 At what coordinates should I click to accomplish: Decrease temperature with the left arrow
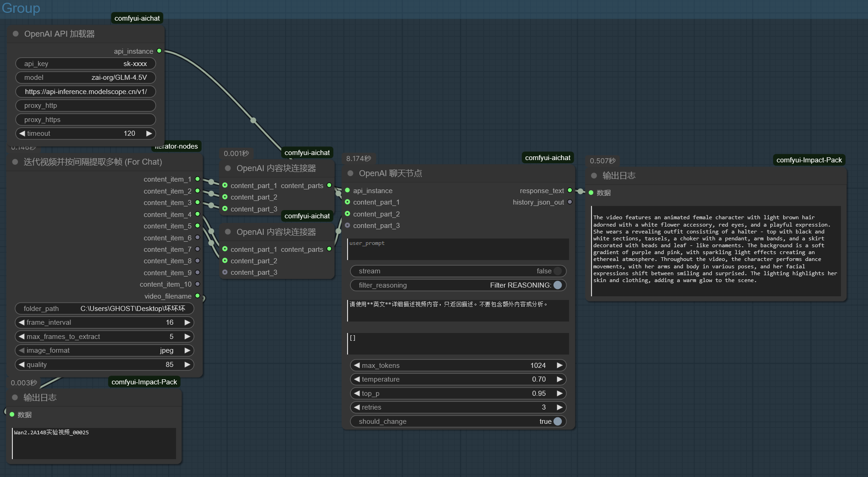[357, 379]
